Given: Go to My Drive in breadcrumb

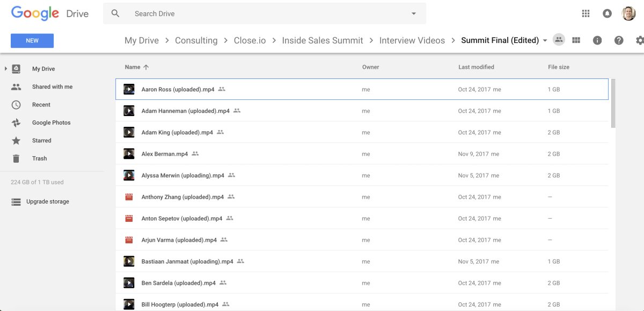Looking at the screenshot, I should click(x=142, y=40).
